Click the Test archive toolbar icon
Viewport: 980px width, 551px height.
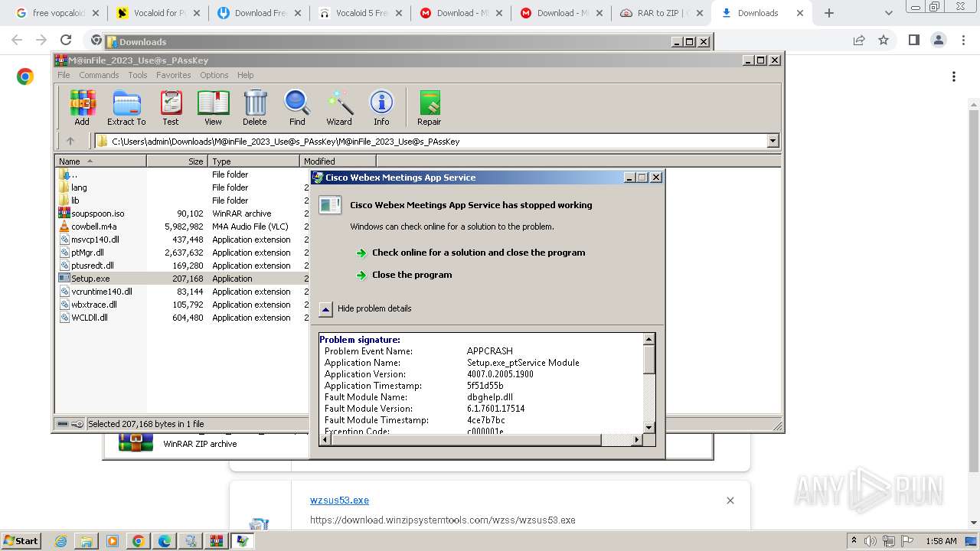pyautogui.click(x=171, y=107)
